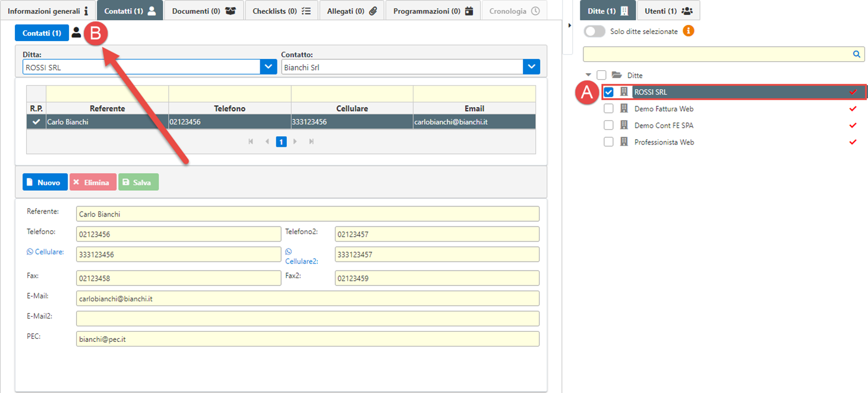
Task: Switch to the Documenti (0) tab
Action: (x=204, y=11)
